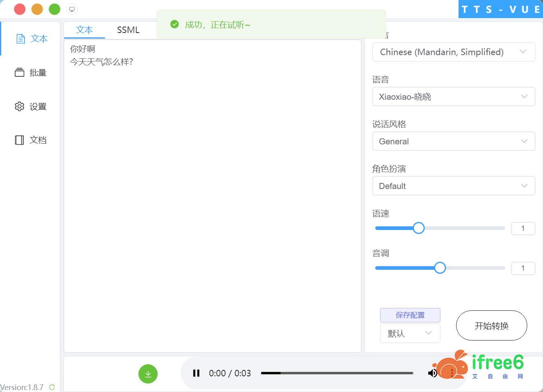
Task: Click the 语速 speed slider handle
Action: click(419, 228)
